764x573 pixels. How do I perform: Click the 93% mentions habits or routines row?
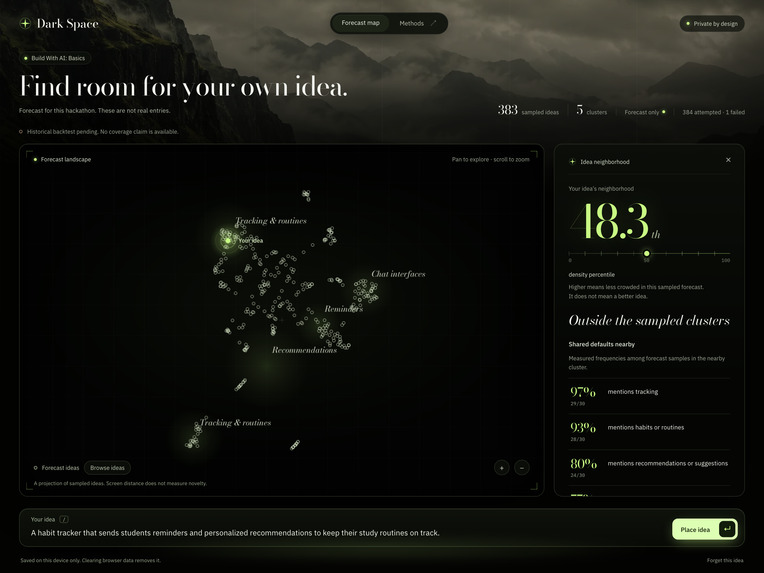click(x=649, y=431)
